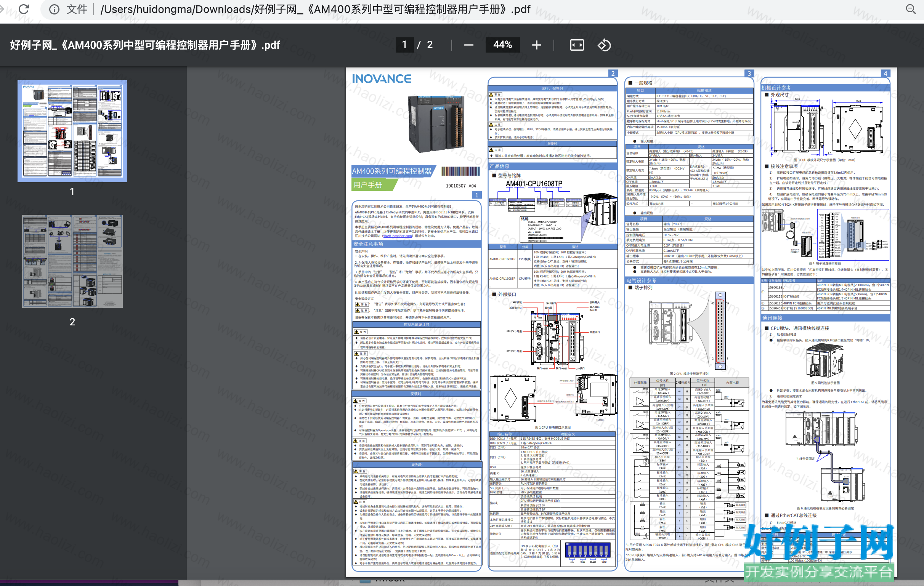This screenshot has width=924, height=586.
Task: Focus the address bar file path
Action: click(315, 9)
